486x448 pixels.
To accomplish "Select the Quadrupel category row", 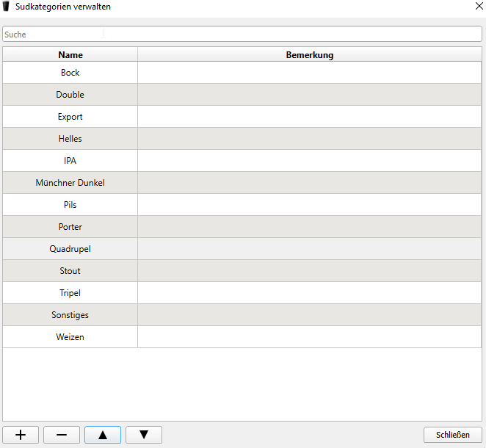I will (x=70, y=249).
